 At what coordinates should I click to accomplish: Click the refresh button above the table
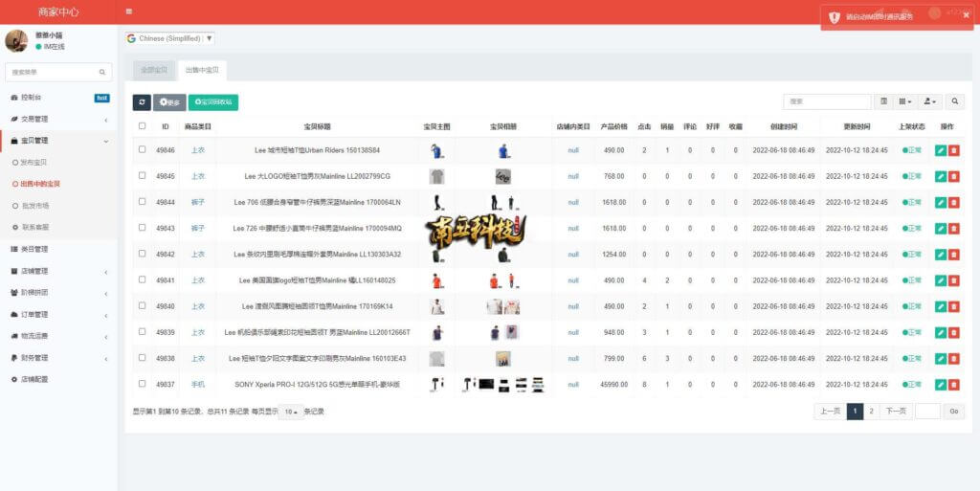pos(142,102)
